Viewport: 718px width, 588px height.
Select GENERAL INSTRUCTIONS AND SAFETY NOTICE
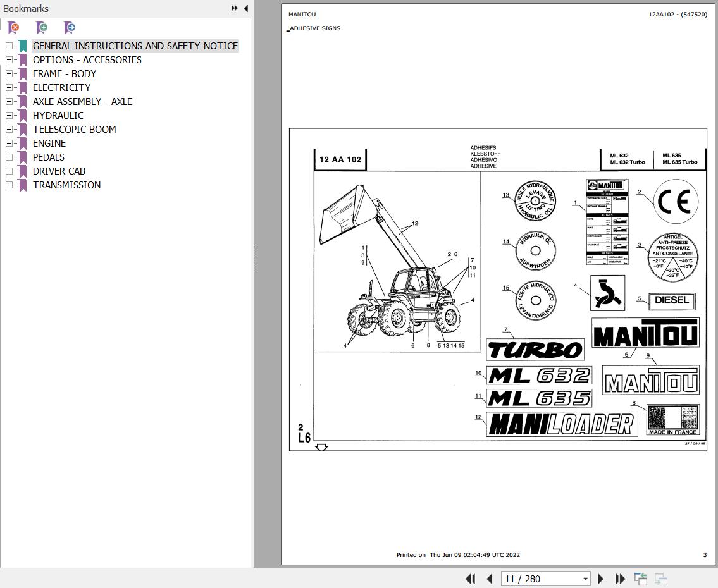pyautogui.click(x=135, y=46)
